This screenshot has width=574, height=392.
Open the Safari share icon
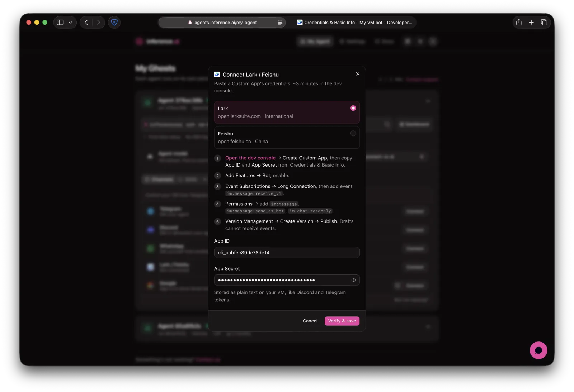click(x=519, y=23)
